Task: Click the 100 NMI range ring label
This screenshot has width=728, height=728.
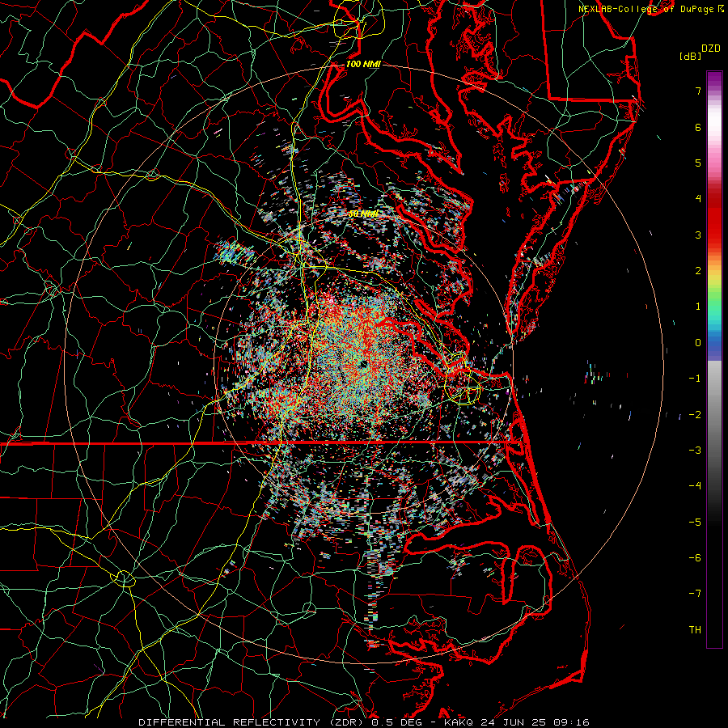Action: pyautogui.click(x=363, y=64)
